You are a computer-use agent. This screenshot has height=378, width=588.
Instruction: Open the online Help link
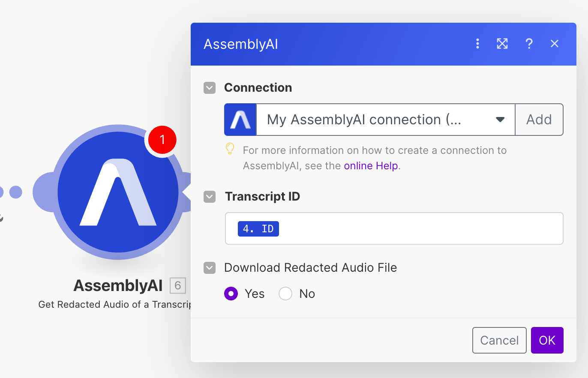click(371, 166)
